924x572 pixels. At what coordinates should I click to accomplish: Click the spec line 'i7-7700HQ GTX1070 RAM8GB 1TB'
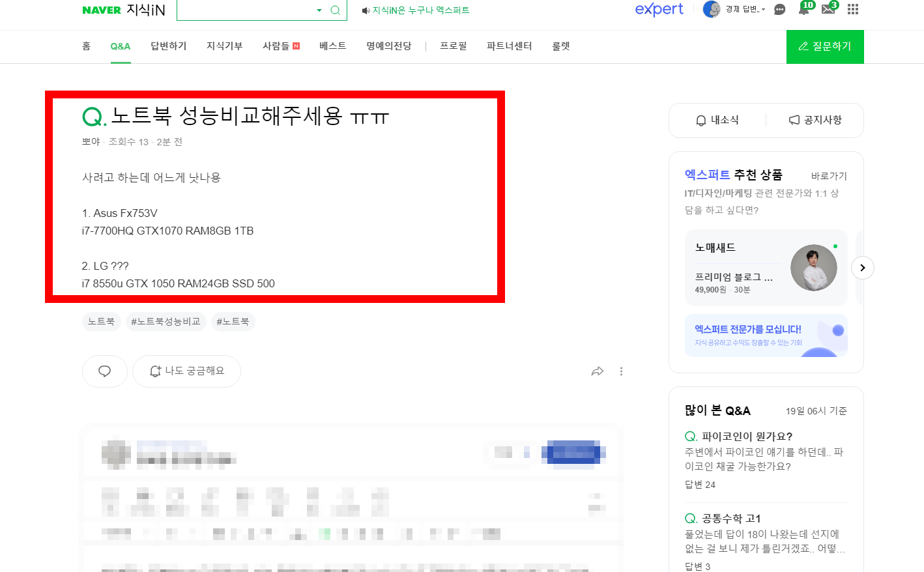point(167,231)
